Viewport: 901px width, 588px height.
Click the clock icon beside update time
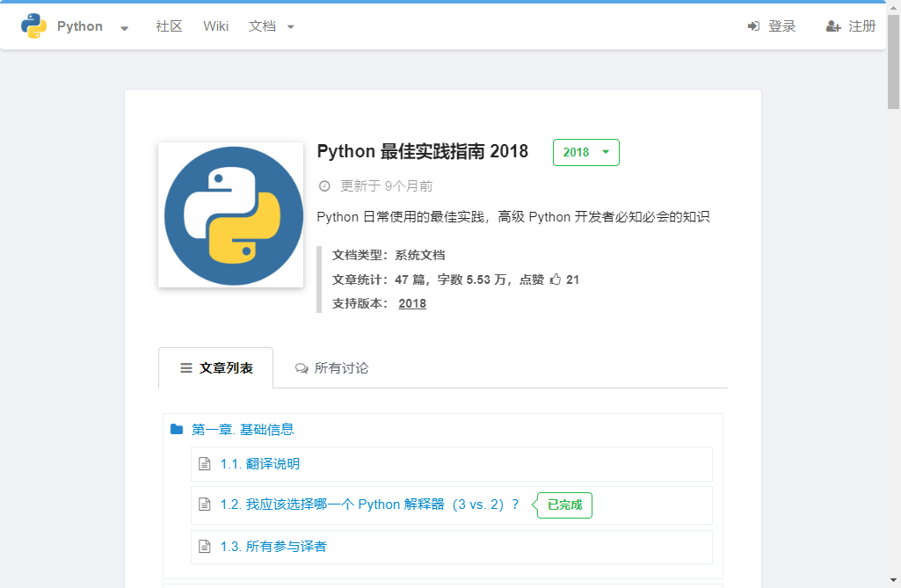click(324, 186)
